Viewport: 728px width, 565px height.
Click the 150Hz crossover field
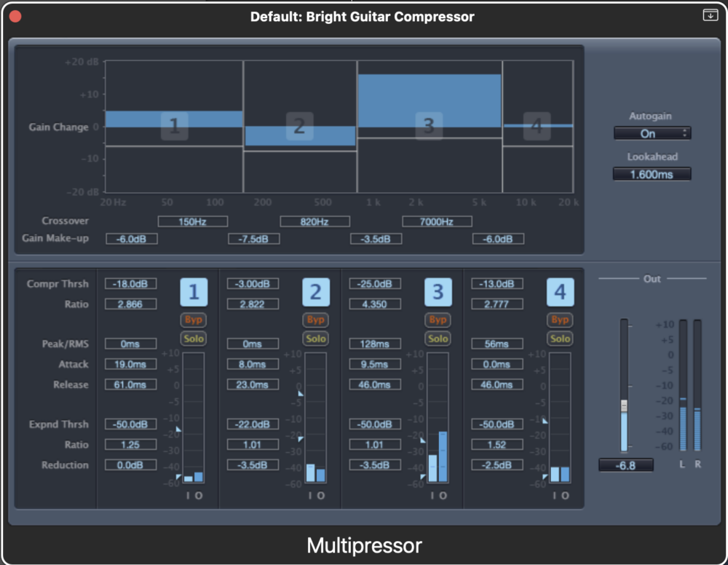193,221
